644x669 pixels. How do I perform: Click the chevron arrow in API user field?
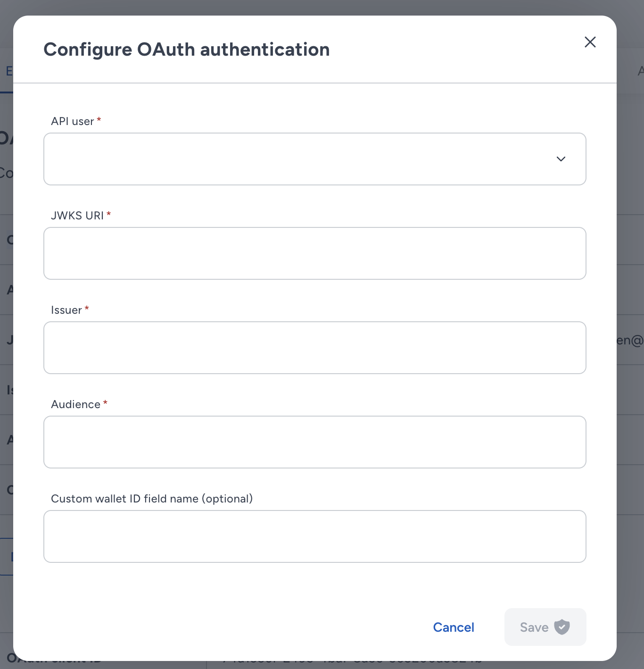pyautogui.click(x=561, y=159)
